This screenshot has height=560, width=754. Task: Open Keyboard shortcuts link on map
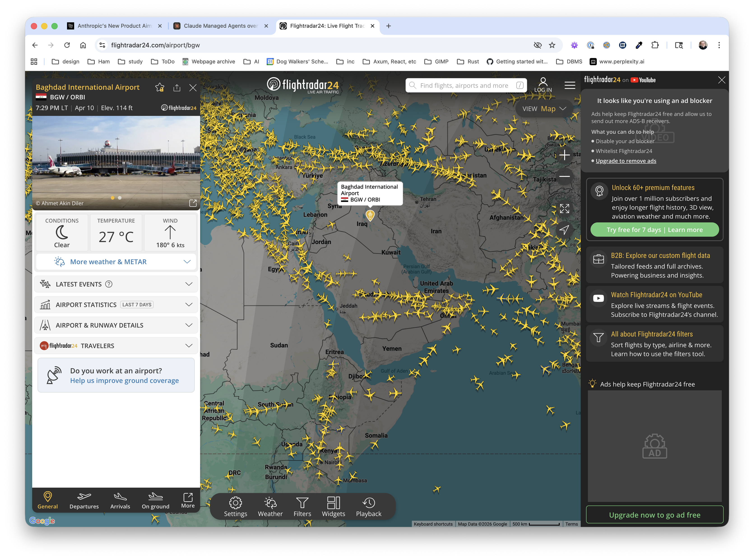click(x=433, y=524)
